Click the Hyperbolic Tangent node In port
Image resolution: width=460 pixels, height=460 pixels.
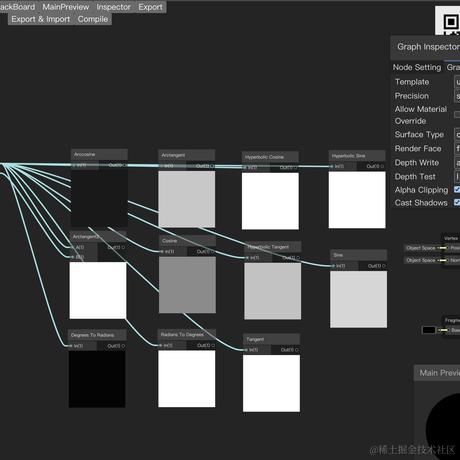point(247,258)
